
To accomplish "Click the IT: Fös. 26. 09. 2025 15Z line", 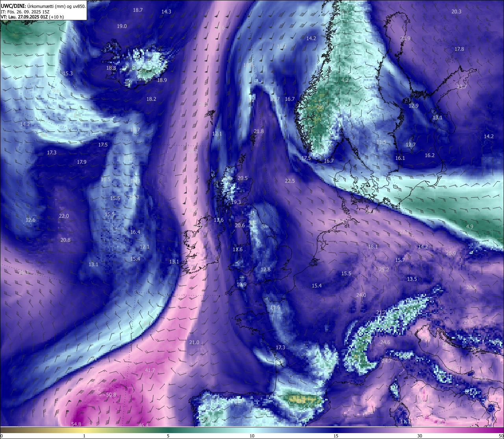I will 25,12.
